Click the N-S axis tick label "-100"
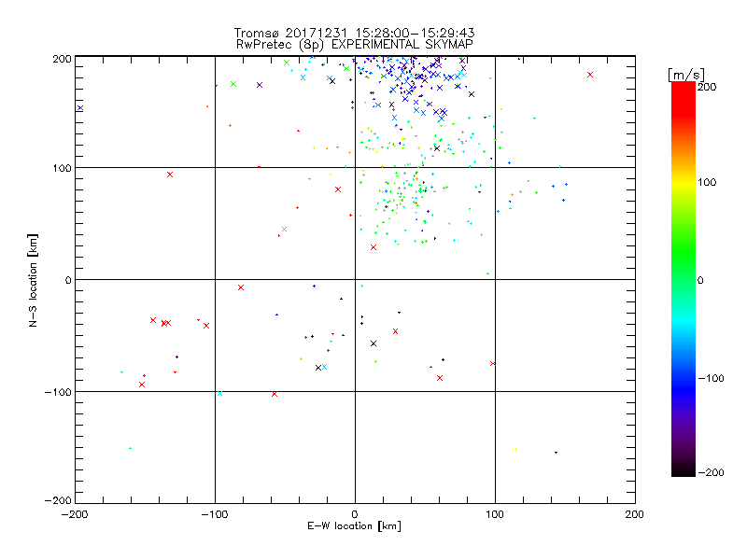Viewport: 747px width, 560px height. [x=58, y=392]
